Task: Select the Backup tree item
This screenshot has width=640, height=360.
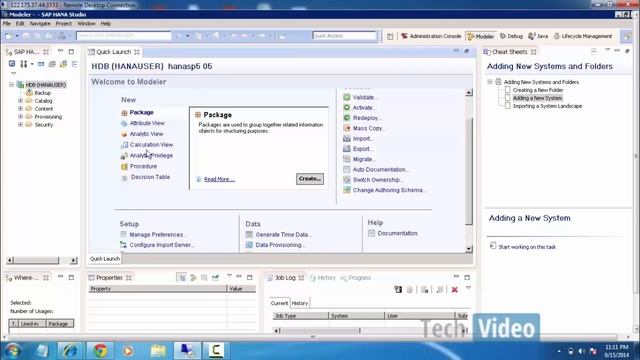Action: [x=42, y=93]
